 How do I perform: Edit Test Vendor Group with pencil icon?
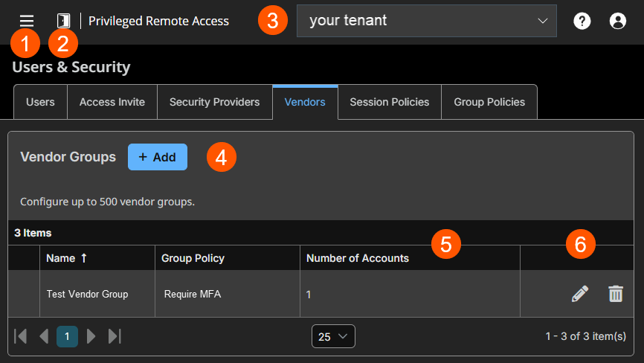coord(580,294)
